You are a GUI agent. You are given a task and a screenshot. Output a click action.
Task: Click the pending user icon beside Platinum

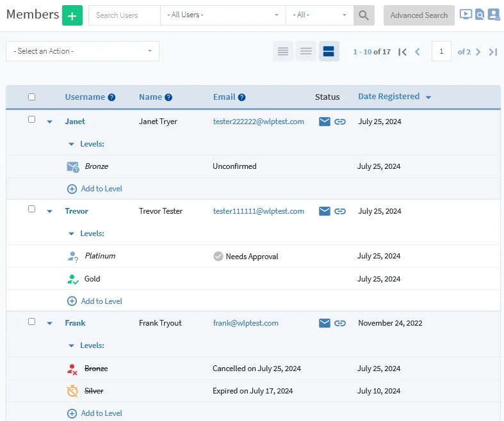coord(73,257)
